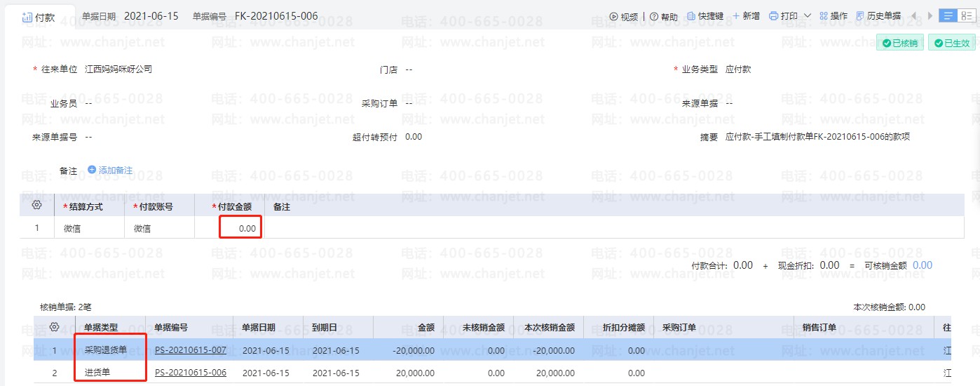The width and height of the screenshot is (980, 386).
Task: Click the 业务类型 field 应付款
Action: pos(738,69)
